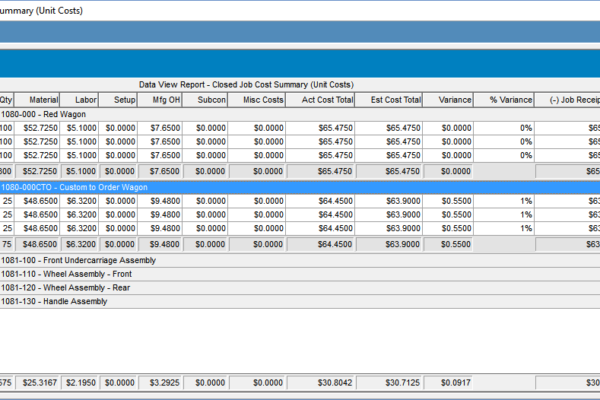This screenshot has height=400, width=600.
Task: Select Red Wagon subtotal Material $52.7250 cell
Action: [x=37, y=171]
